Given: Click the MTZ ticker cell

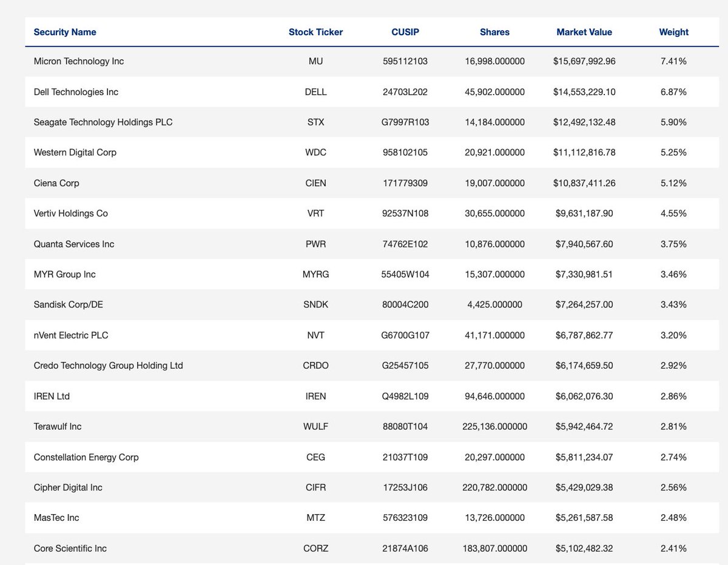Looking at the screenshot, I should coord(316,518).
